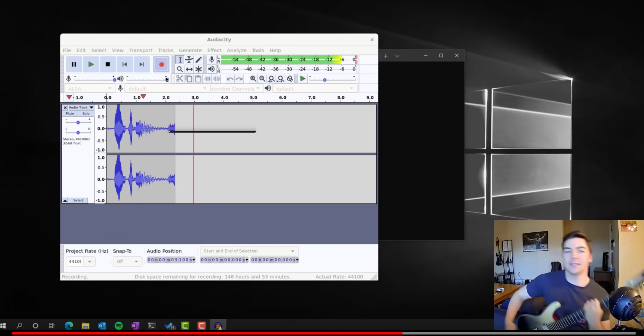Collapse the track with arrow button
The width and height of the screenshot is (644, 336).
pyautogui.click(x=65, y=200)
